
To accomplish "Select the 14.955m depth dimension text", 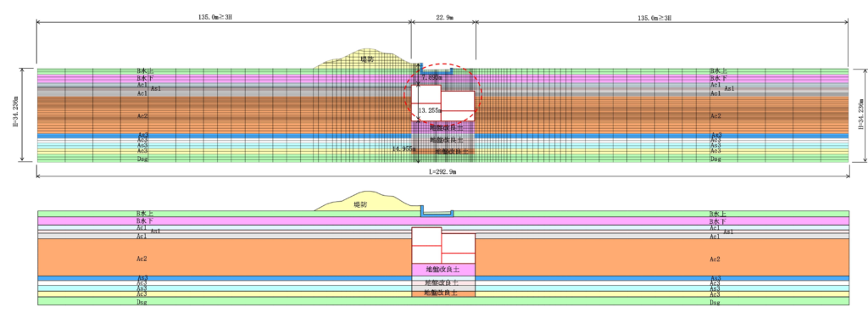I will pyautogui.click(x=404, y=148).
